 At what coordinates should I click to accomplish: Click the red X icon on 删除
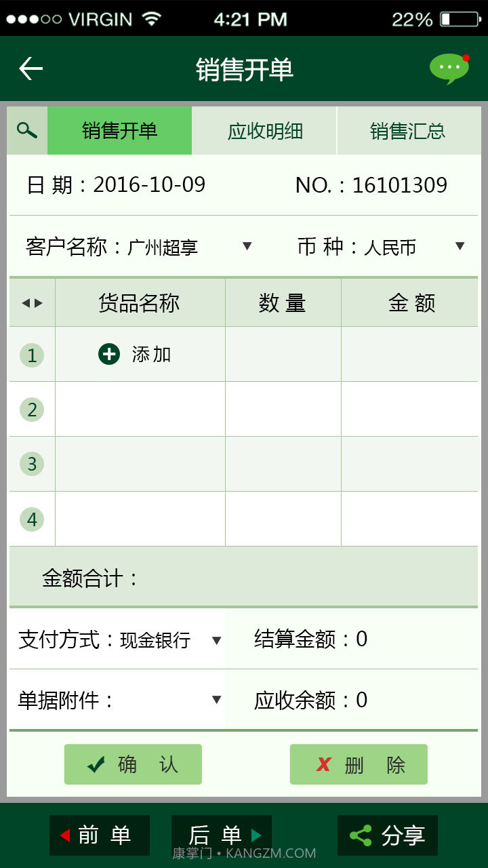(x=323, y=764)
